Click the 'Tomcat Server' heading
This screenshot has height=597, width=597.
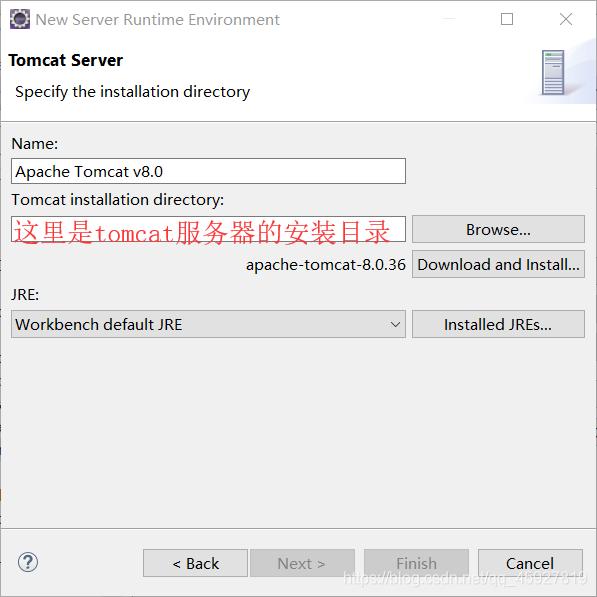(66, 61)
